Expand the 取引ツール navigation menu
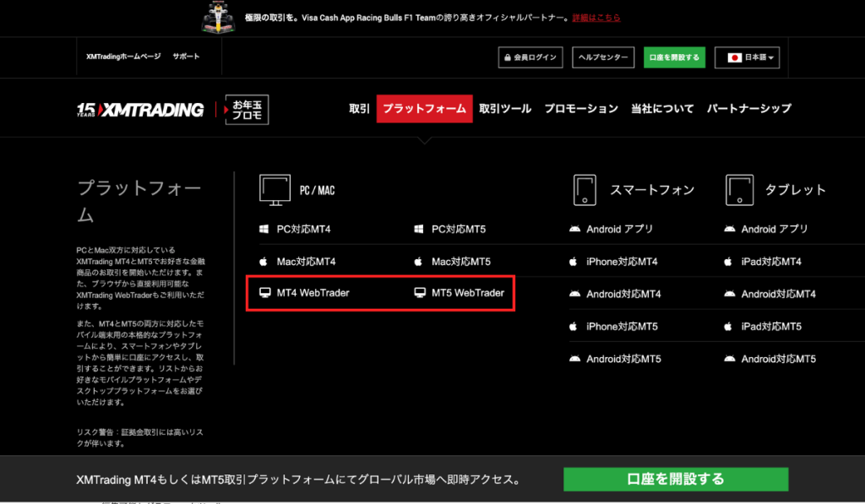This screenshot has height=504, width=865. pyautogui.click(x=505, y=108)
